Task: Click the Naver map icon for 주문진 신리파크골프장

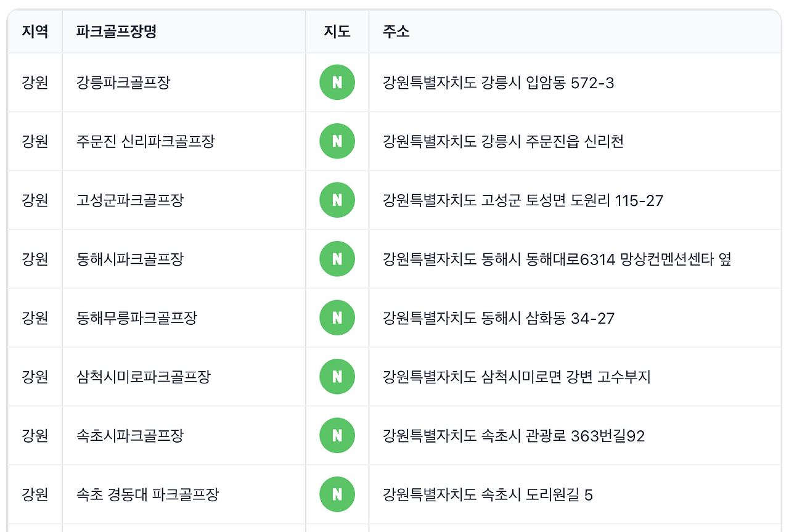Action: click(337, 141)
